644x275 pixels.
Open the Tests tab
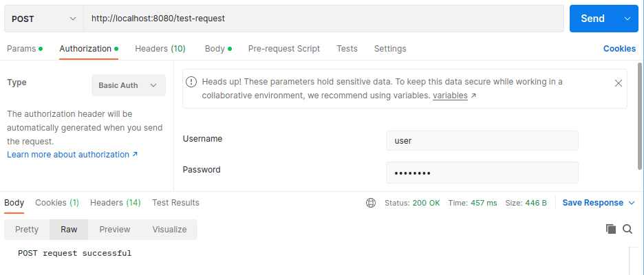click(x=347, y=49)
